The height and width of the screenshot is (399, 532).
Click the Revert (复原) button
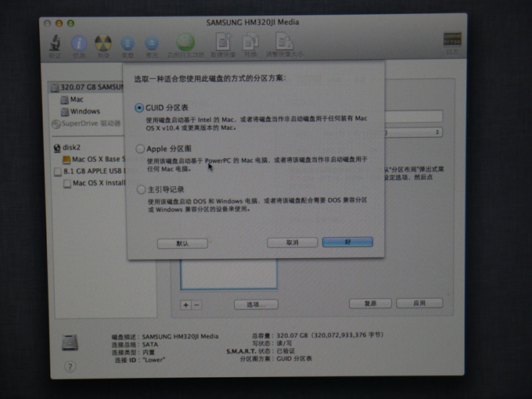pyautogui.click(x=370, y=303)
